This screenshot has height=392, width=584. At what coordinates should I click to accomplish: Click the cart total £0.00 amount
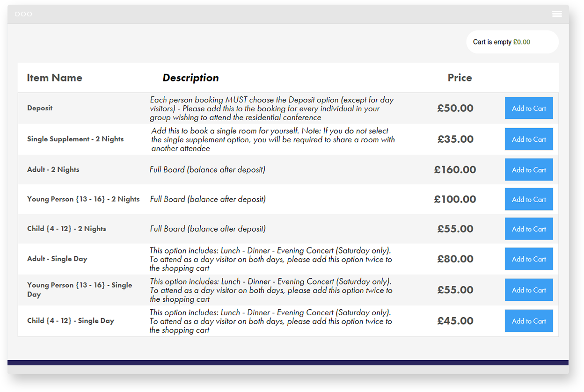click(521, 42)
